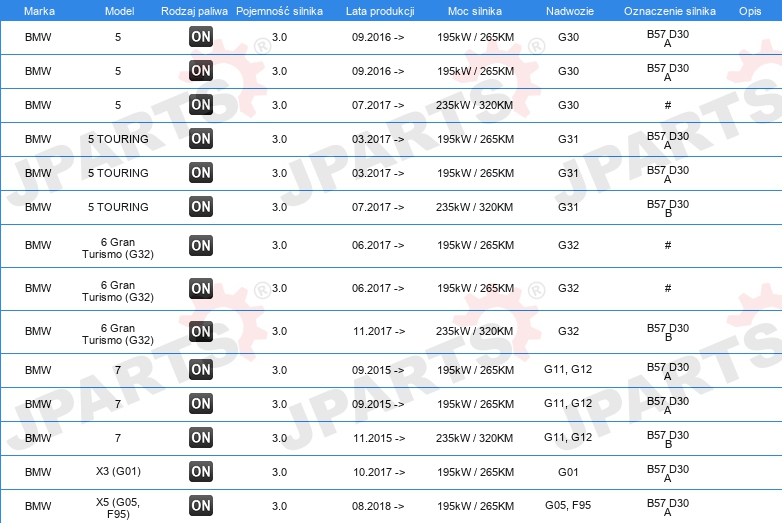
Task: Click the production date 11.2015 ->
Action: coord(379,438)
